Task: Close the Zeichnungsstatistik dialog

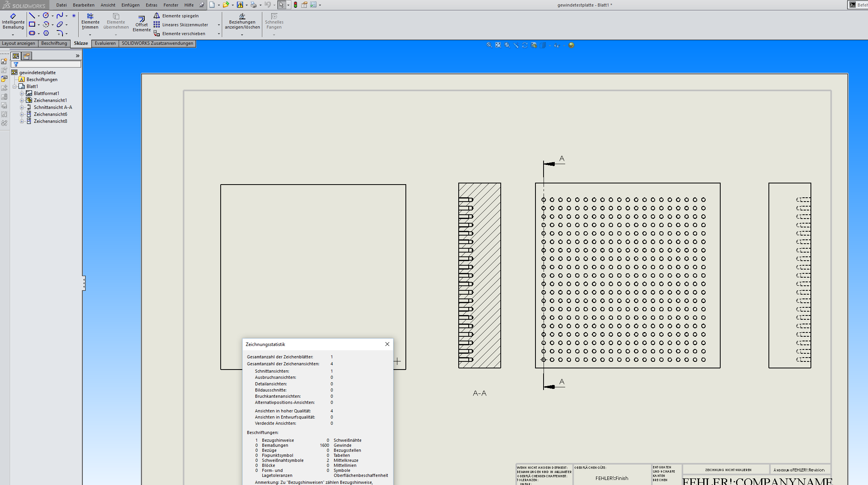Action: coord(387,344)
